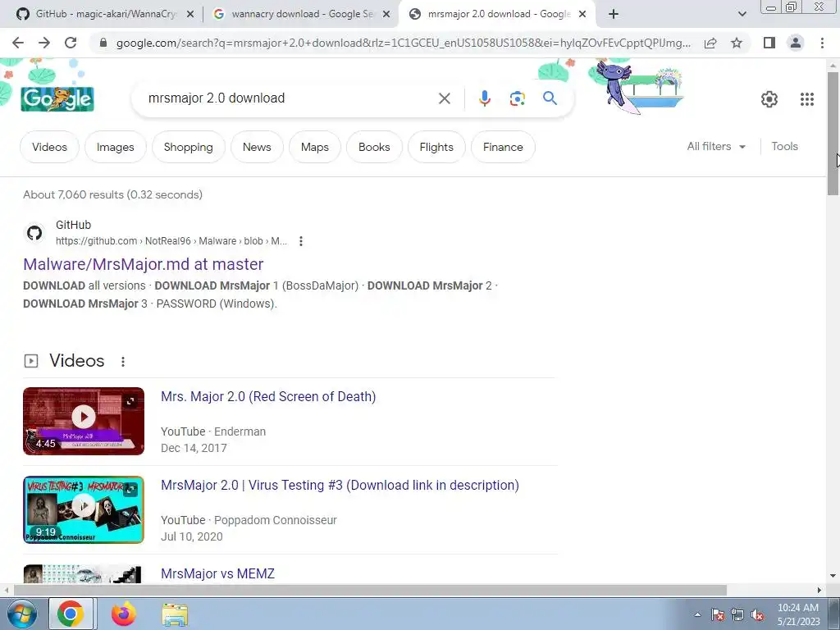Click the horizontal scrollbar thumb

370,590
